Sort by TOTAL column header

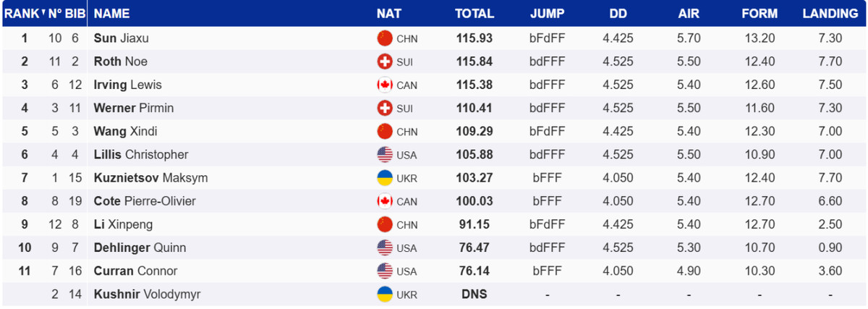point(474,13)
